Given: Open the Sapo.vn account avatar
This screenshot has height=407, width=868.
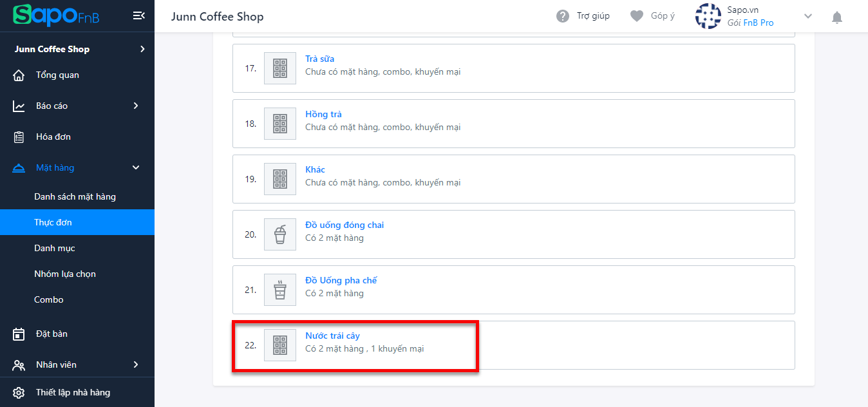Looking at the screenshot, I should tap(708, 16).
